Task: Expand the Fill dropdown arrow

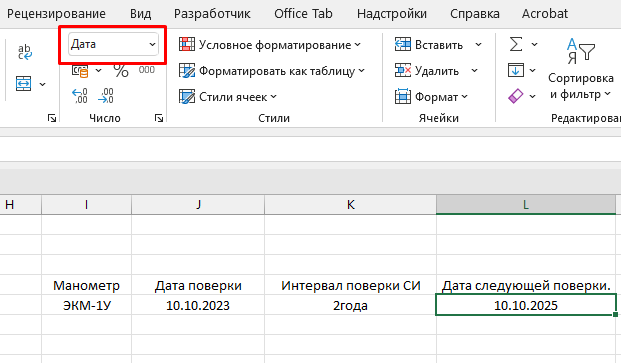Action: (532, 71)
